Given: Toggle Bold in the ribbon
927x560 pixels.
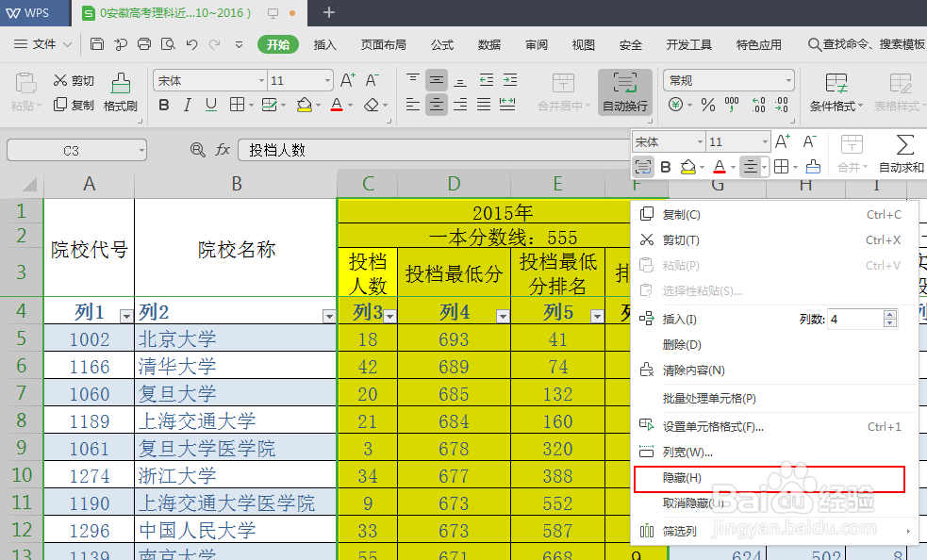Looking at the screenshot, I should 164,106.
